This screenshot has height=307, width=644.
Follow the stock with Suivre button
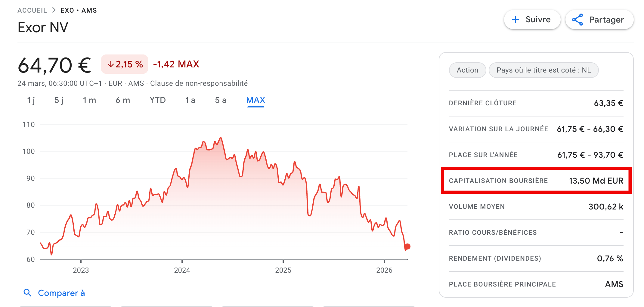tap(532, 20)
